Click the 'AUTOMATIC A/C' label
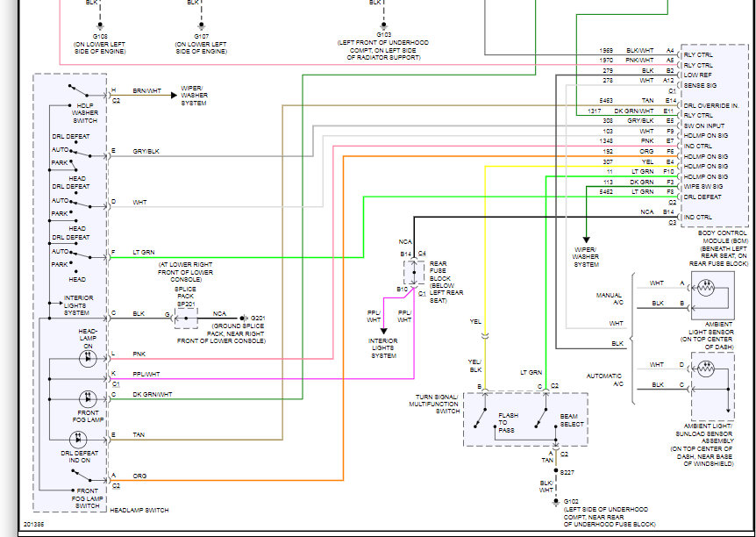This screenshot has width=756, height=537. 604,380
